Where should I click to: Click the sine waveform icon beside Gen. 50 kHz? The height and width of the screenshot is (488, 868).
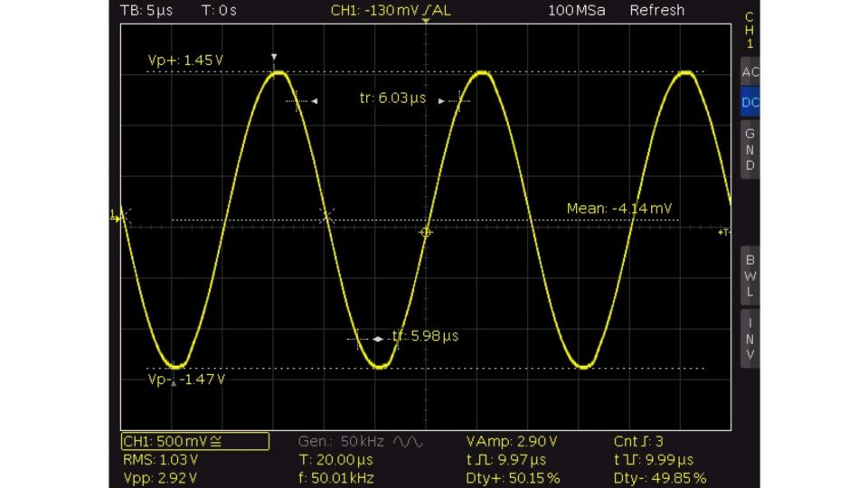pos(408,442)
